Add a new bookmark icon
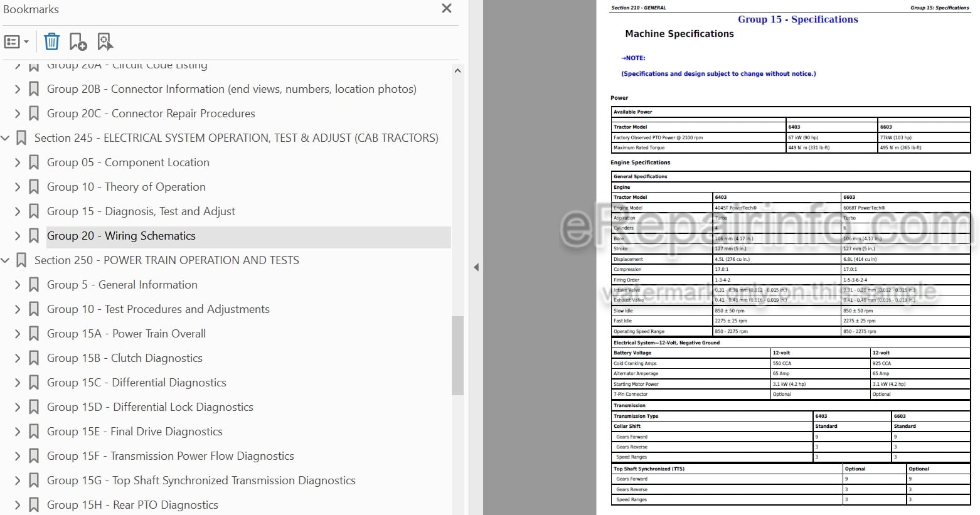This screenshot has width=980, height=515. (x=78, y=42)
